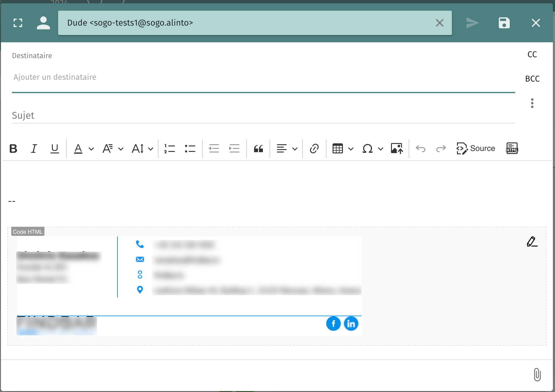Toggle underline formatting
This screenshot has height=392, width=555.
(x=54, y=149)
